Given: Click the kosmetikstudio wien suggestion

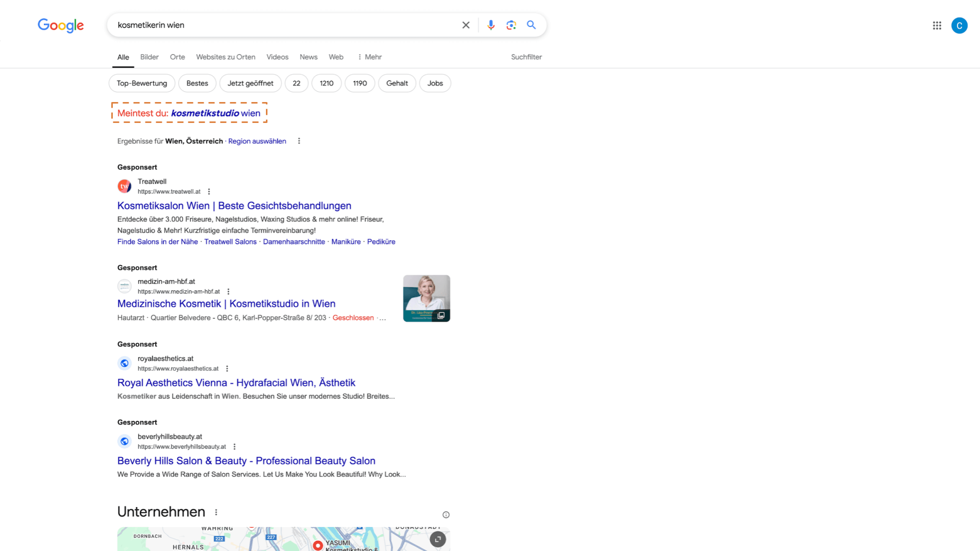Looking at the screenshot, I should (215, 113).
